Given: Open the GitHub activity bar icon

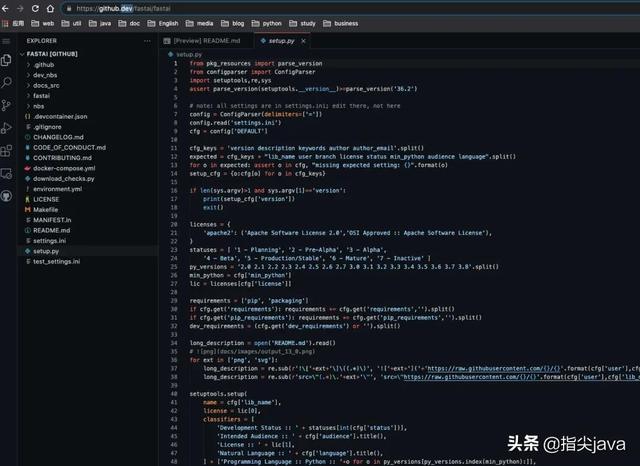Looking at the screenshot, I should click(7, 196).
